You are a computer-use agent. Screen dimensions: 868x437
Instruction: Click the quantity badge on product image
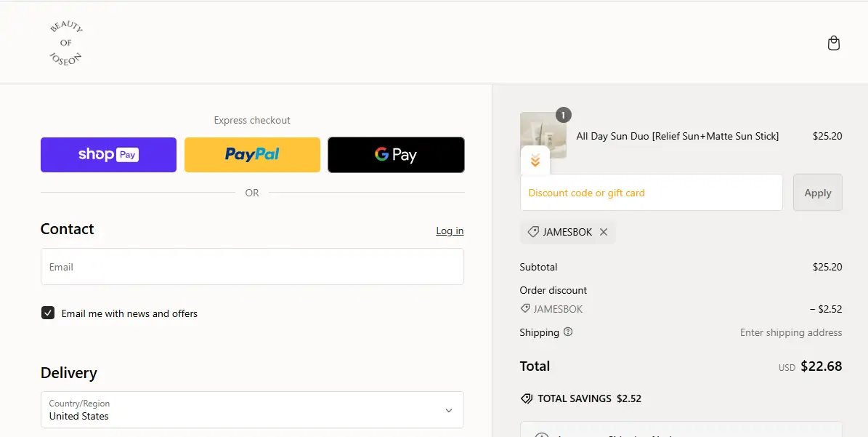(564, 115)
